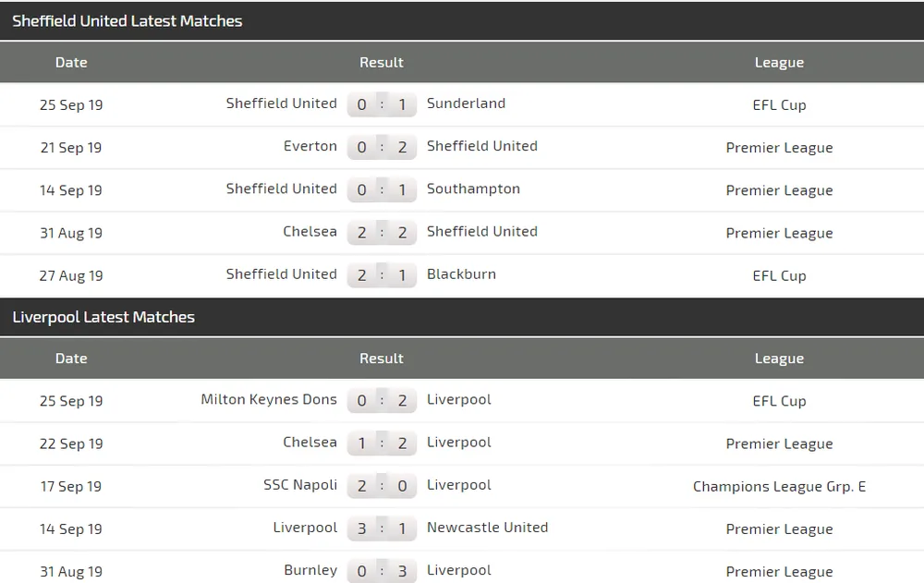Click the 17 Sep 19 date cell
924x583 pixels.
point(71,486)
